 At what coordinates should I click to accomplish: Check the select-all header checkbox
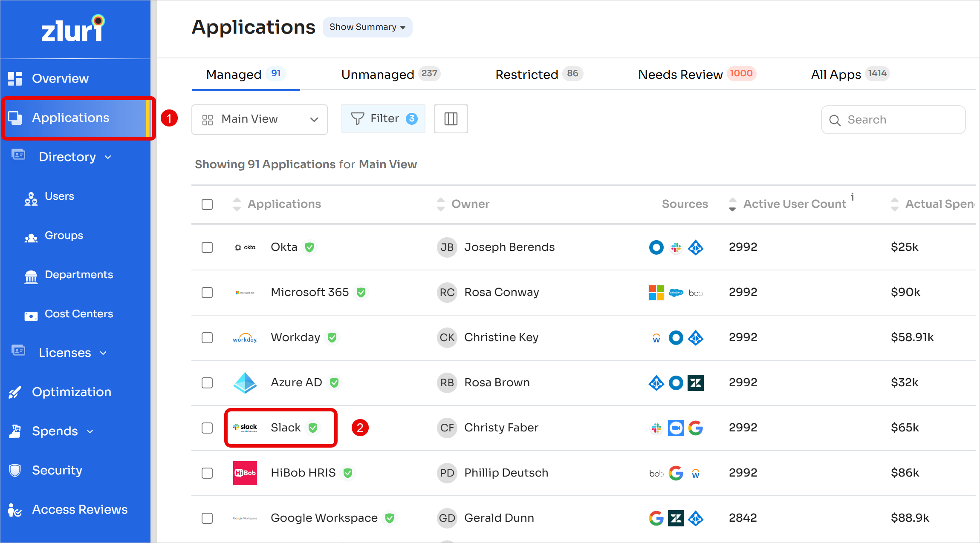click(207, 204)
